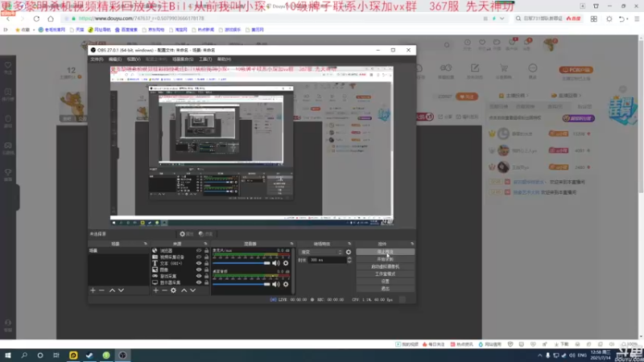Open scene transition properties gear
This screenshot has height=362, width=644.
click(349, 252)
